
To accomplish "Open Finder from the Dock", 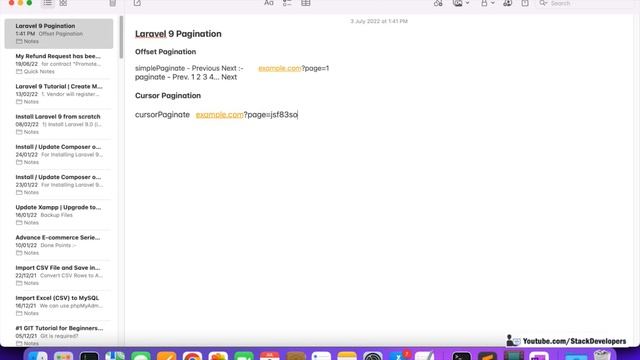I will (38, 356).
